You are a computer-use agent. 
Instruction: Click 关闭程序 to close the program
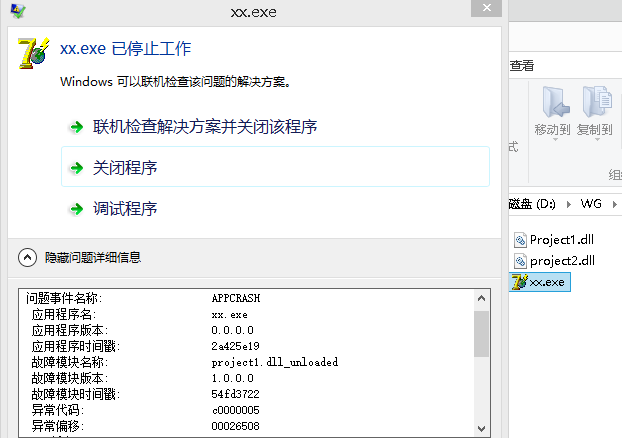pyautogui.click(x=275, y=167)
